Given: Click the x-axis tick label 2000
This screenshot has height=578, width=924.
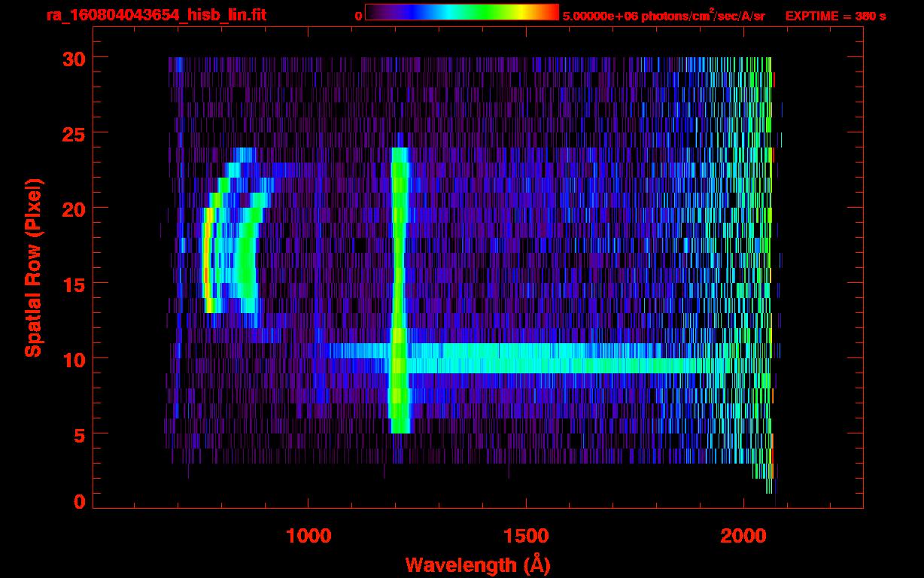Looking at the screenshot, I should click(744, 536).
